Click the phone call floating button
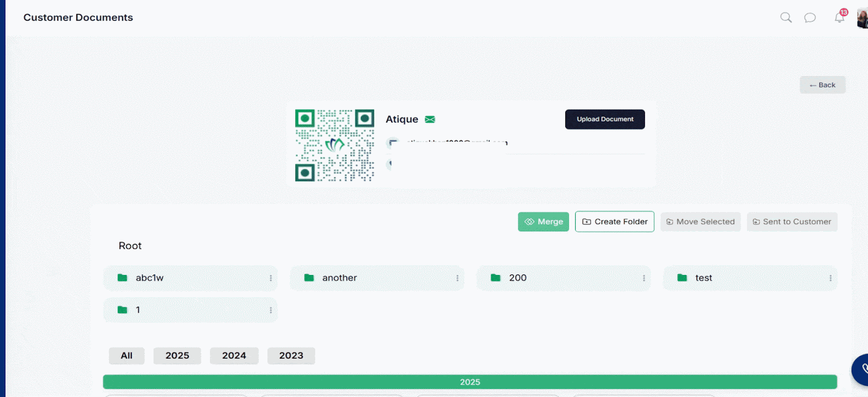 pyautogui.click(x=861, y=369)
